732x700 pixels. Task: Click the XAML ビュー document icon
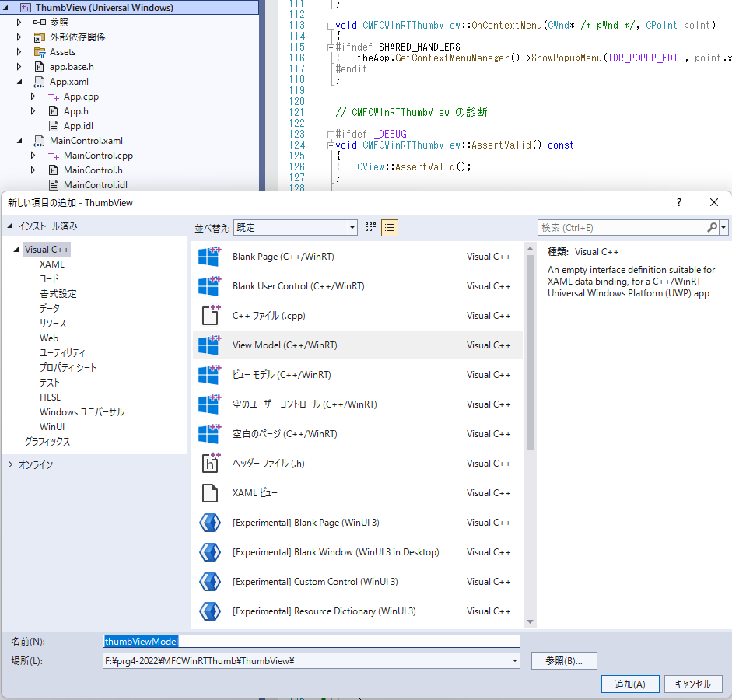210,493
